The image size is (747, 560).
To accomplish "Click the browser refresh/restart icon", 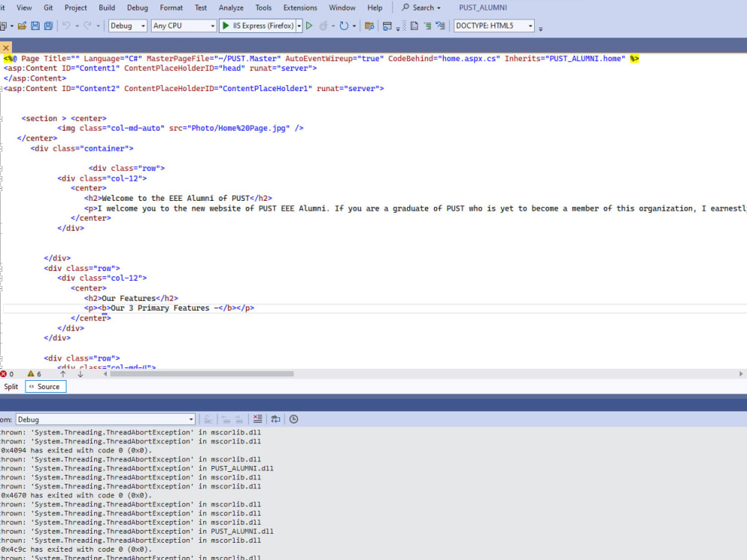I will [x=344, y=25].
